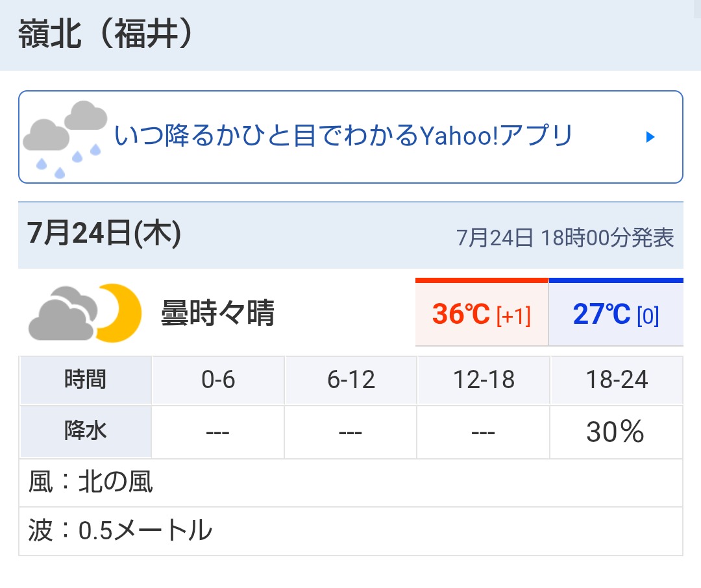This screenshot has height=588, width=701.
Task: Click the 18-24 time slot cell
Action: click(617, 380)
